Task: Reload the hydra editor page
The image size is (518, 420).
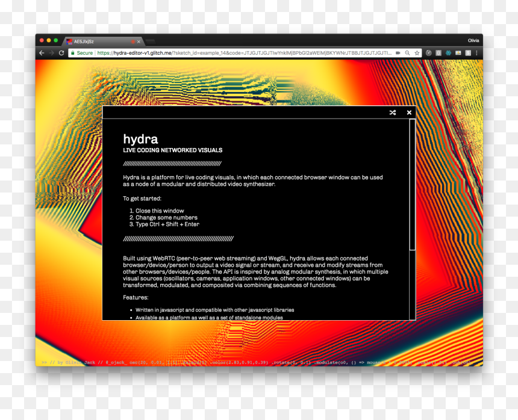Action: [61, 53]
